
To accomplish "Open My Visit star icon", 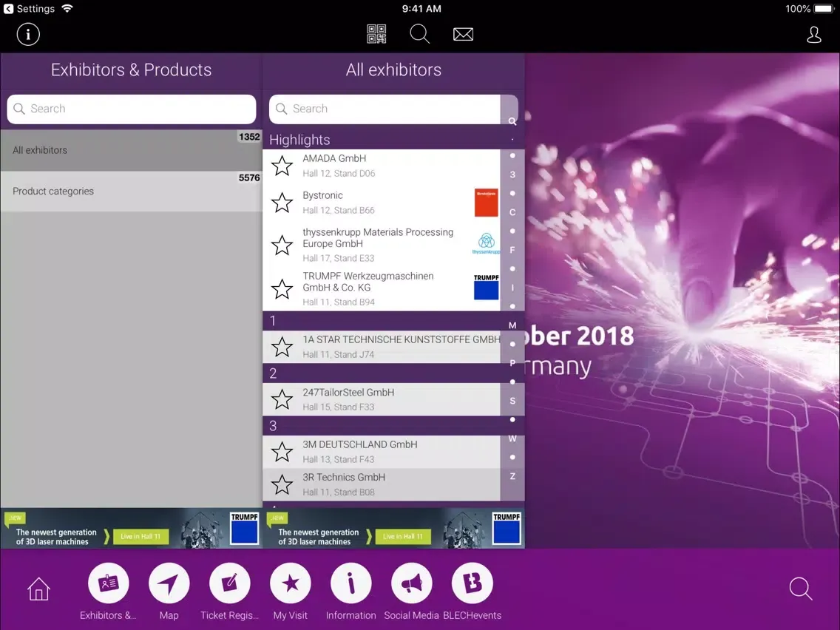I will tap(291, 583).
